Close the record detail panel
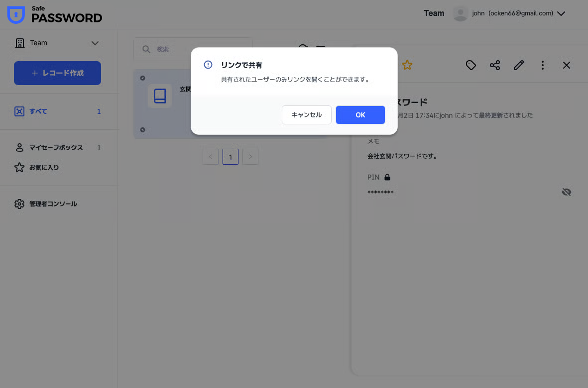The image size is (588, 388). pos(566,65)
